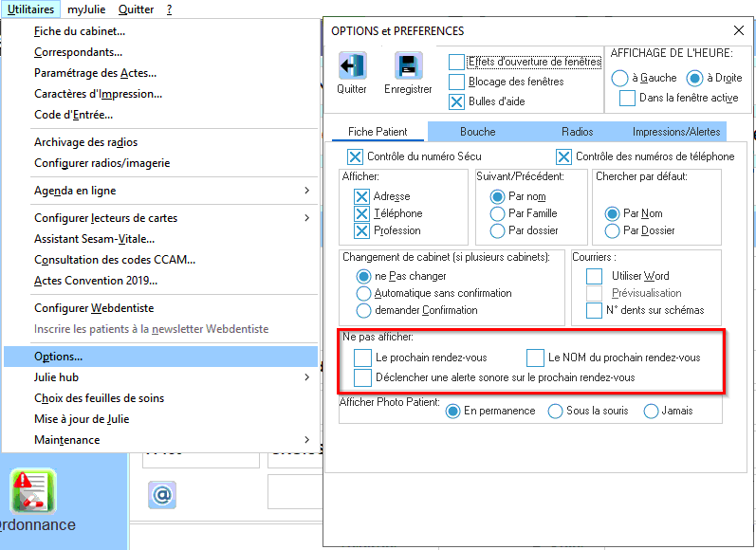Screen dimensions: 756x550
Task: Expand the Maintenance submenu
Action: click(x=160, y=440)
